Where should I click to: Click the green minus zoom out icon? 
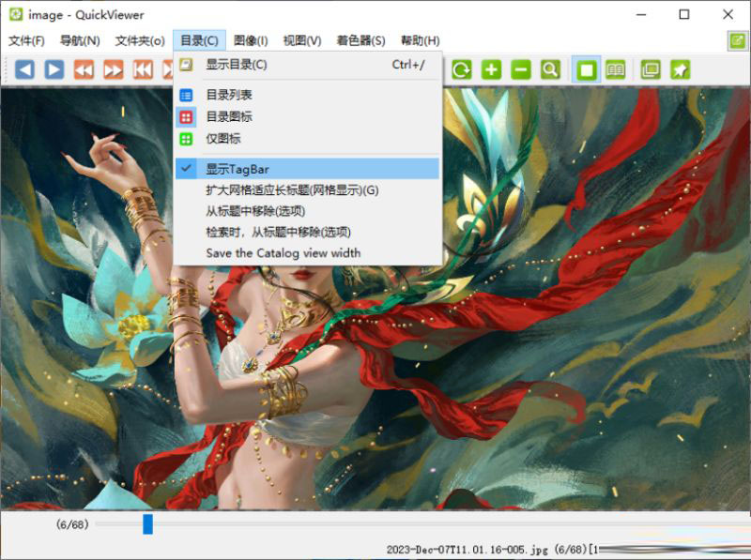point(521,69)
